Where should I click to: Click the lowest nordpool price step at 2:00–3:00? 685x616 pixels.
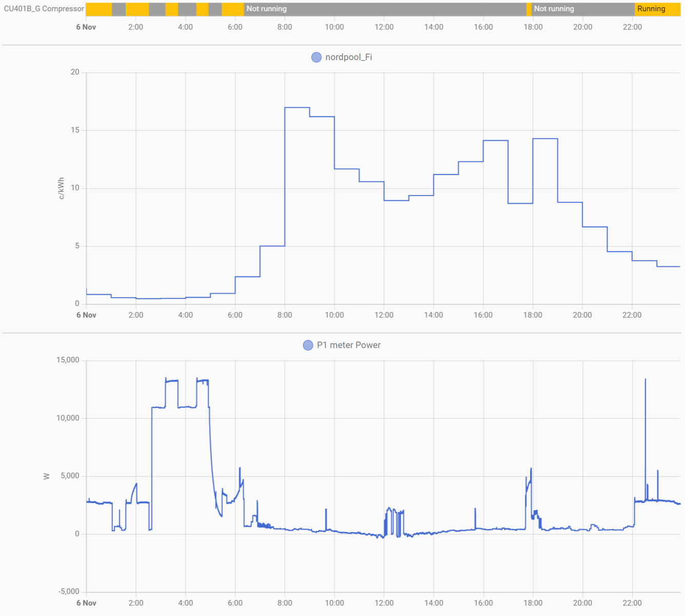coord(148,299)
